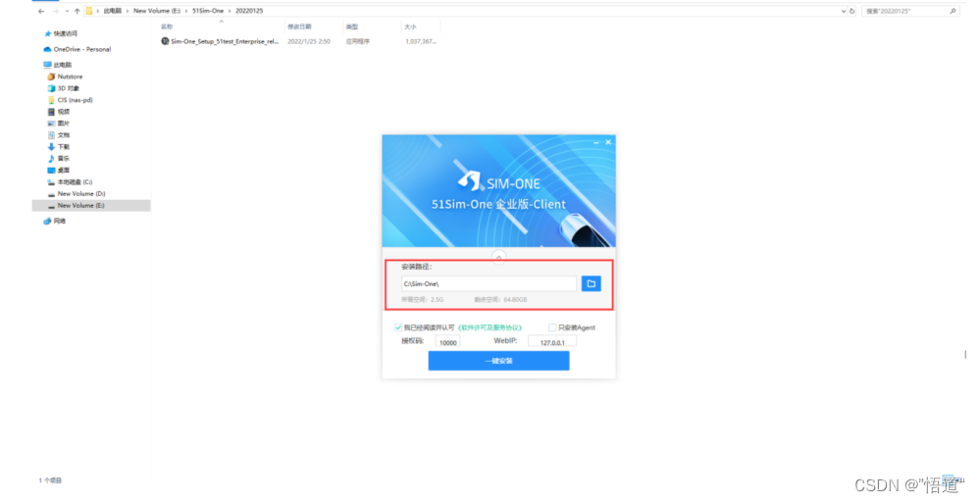Image resolution: width=980 pixels, height=503 pixels.
Task: Go back in Explorer navigation
Action: [41, 11]
